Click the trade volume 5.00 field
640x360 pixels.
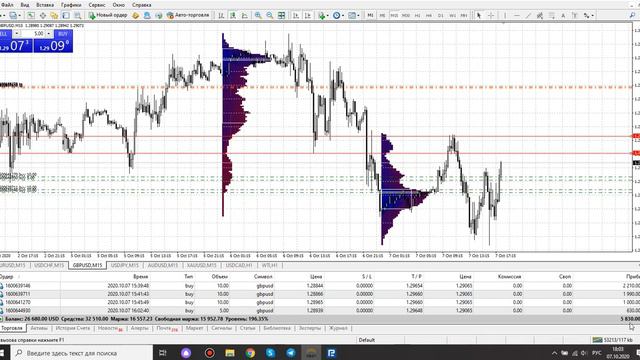click(x=33, y=33)
